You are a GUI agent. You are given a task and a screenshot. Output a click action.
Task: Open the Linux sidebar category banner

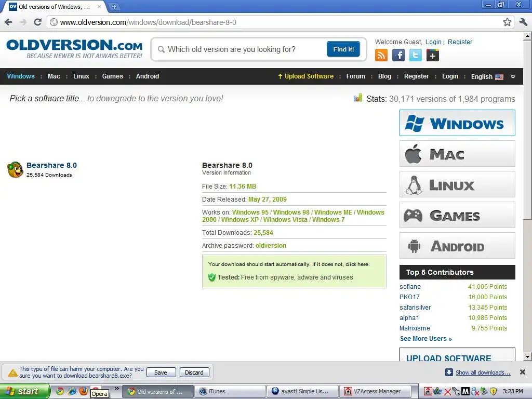457,184
